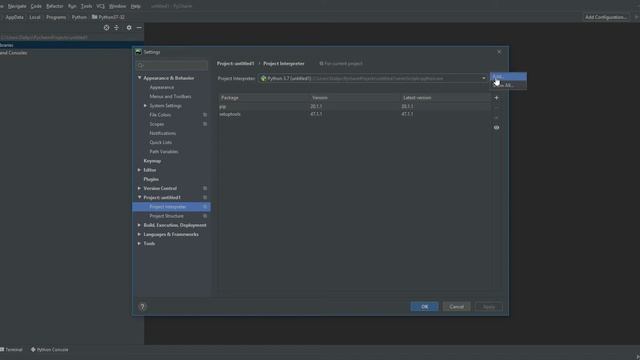The width and height of the screenshot is (640, 360).
Task: Open the Project Interpreter dropdown
Action: click(x=484, y=78)
